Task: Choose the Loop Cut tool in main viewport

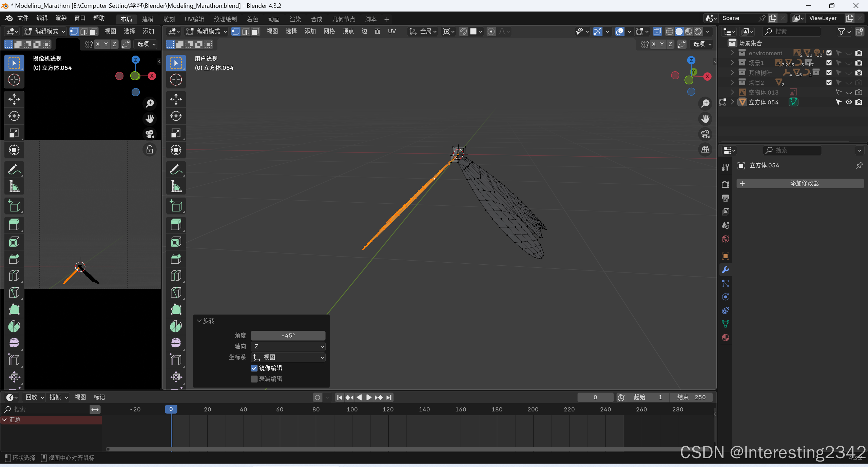Action: pos(176,276)
